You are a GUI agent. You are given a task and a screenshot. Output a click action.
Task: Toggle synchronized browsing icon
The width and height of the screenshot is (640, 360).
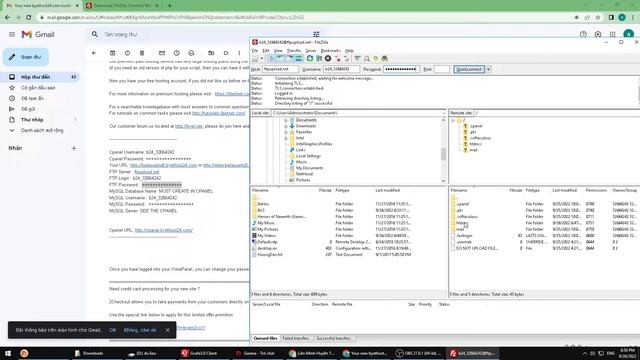click(x=376, y=59)
